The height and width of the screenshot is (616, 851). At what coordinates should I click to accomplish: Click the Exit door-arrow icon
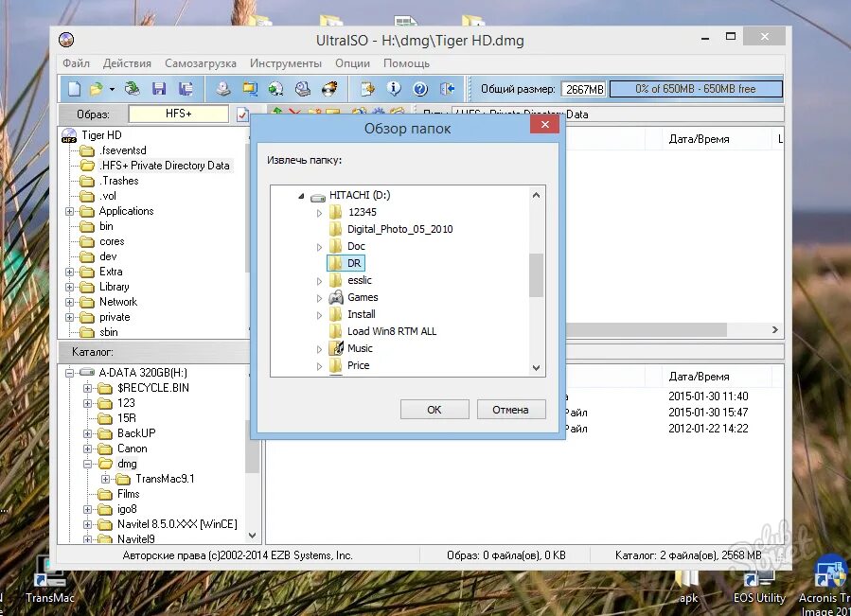point(447,88)
